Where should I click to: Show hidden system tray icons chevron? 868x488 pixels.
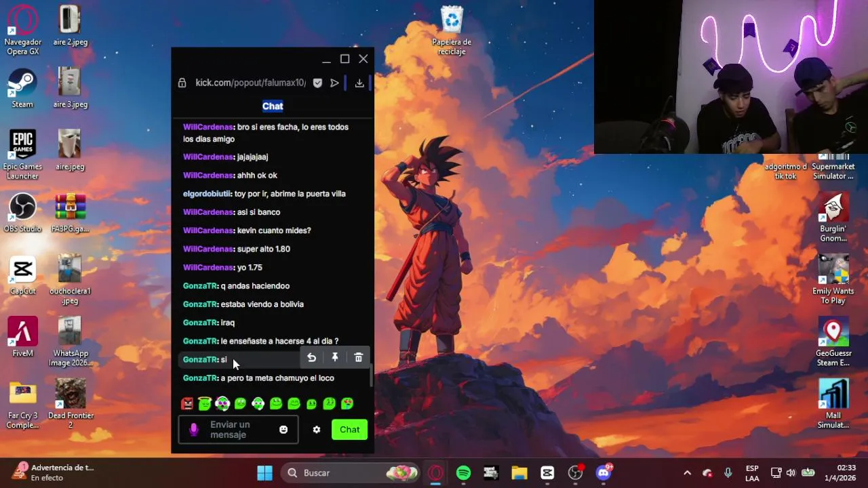(x=687, y=473)
